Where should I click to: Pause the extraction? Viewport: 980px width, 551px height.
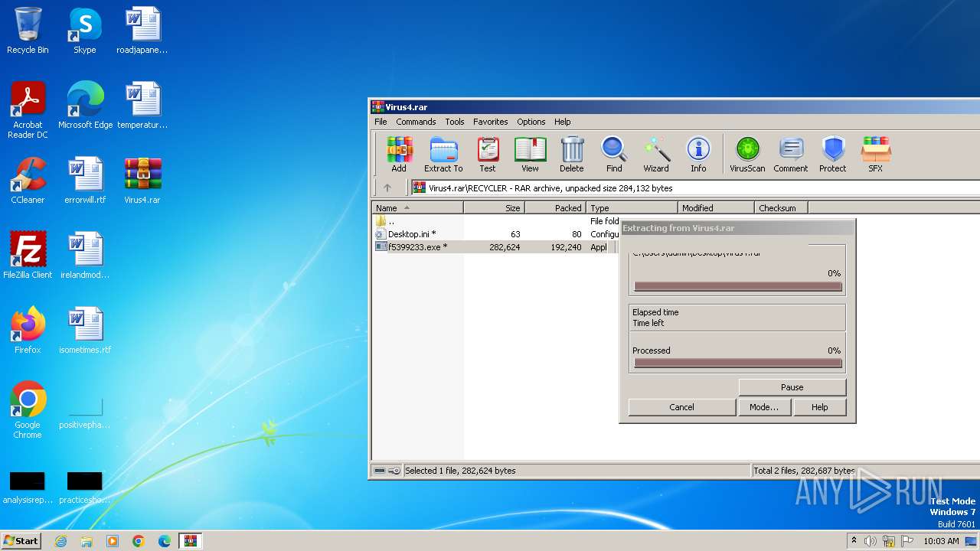point(792,387)
